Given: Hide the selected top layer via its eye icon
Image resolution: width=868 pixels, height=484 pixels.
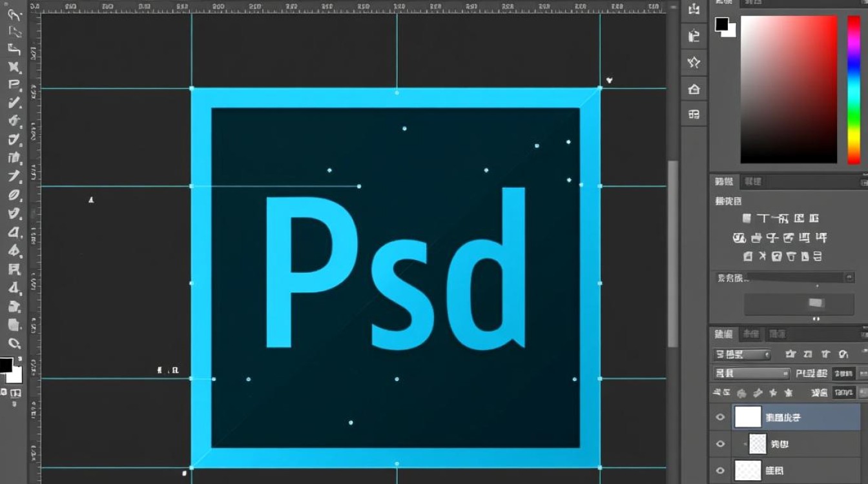Looking at the screenshot, I should point(720,418).
